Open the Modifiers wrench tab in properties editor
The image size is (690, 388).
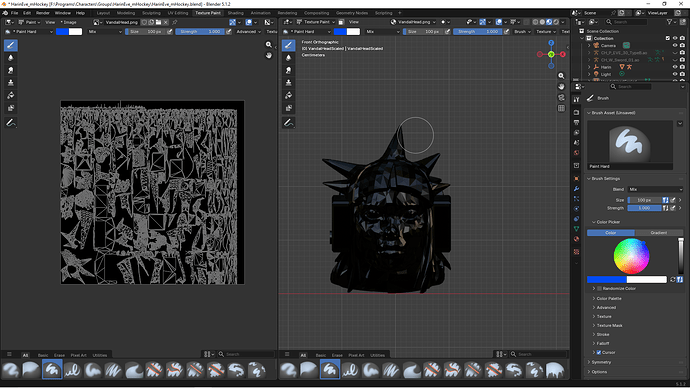[576, 188]
